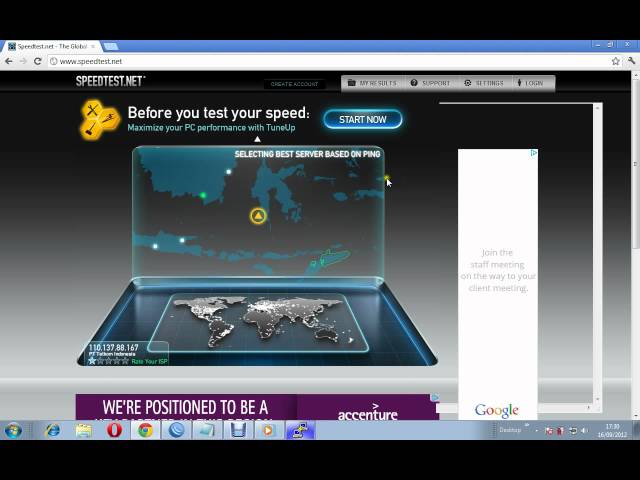Close the Speedtest.net browser tab
The image size is (640, 480).
pos(93,47)
